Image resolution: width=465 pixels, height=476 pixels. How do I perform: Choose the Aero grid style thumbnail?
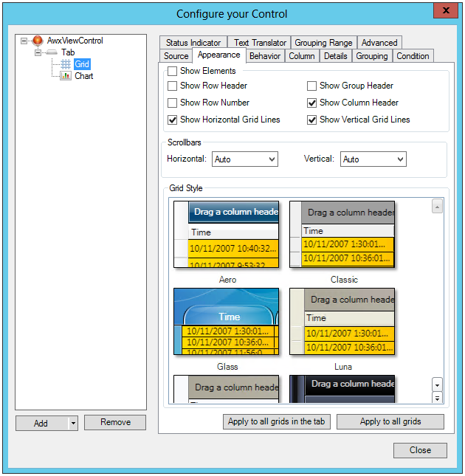click(227, 234)
